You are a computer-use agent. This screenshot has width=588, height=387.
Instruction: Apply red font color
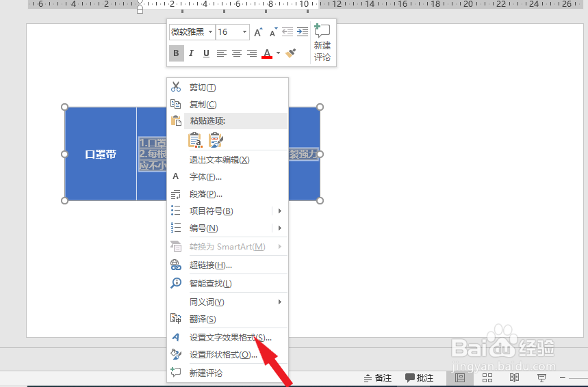pos(267,53)
